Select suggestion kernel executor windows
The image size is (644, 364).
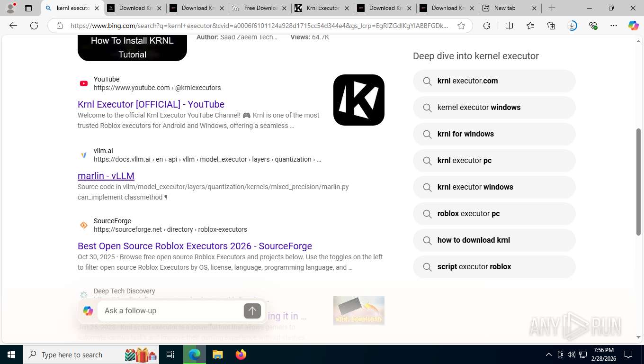pyautogui.click(x=494, y=108)
